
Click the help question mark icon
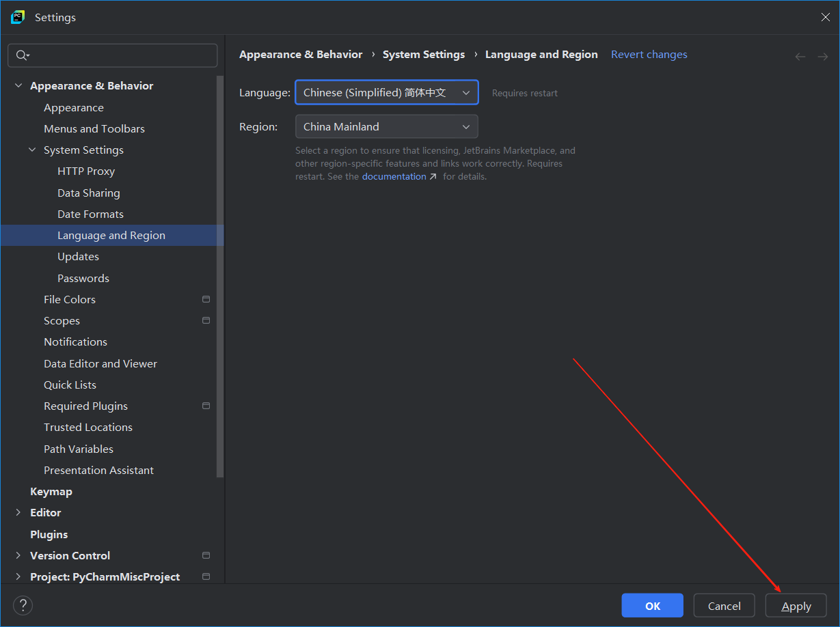point(23,605)
